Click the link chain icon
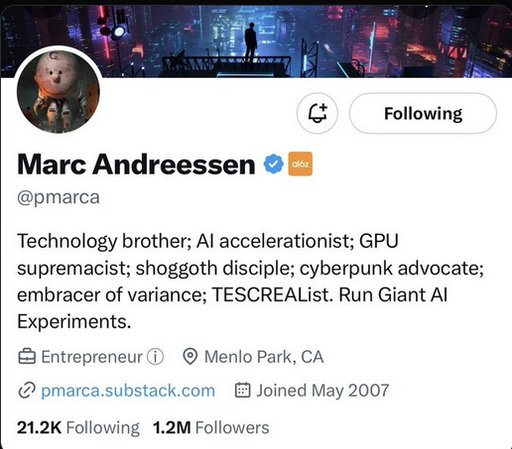512x449 pixels. [27, 391]
